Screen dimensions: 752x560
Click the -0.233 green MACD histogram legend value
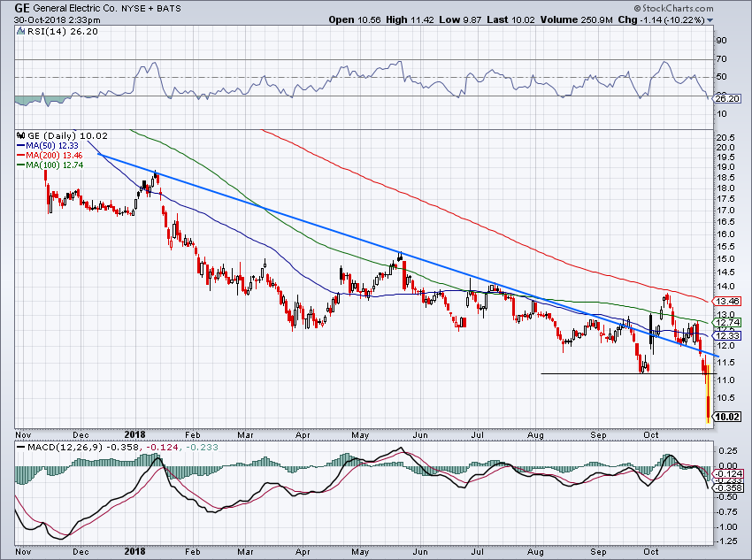coord(201,448)
